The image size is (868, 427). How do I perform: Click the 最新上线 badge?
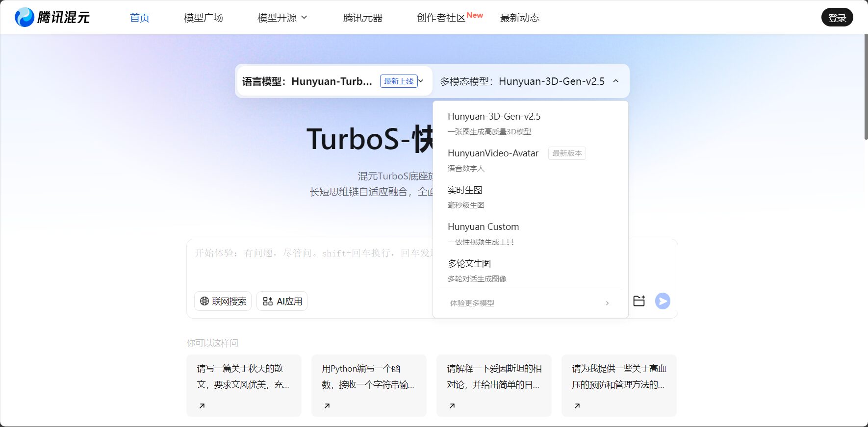[x=399, y=81]
